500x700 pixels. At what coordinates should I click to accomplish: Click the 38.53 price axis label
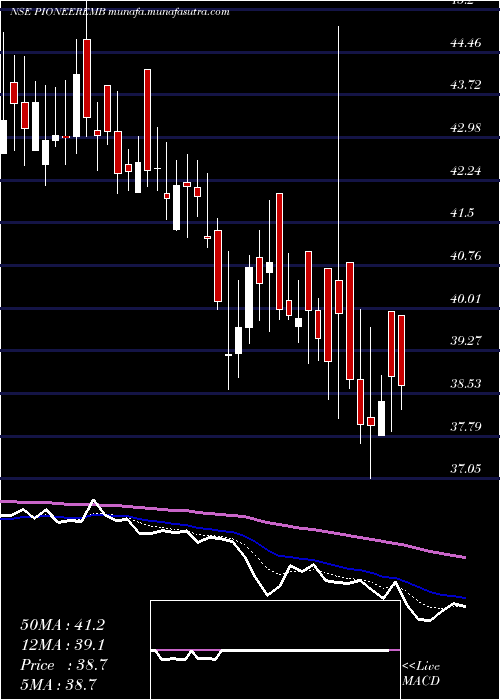[x=466, y=383]
